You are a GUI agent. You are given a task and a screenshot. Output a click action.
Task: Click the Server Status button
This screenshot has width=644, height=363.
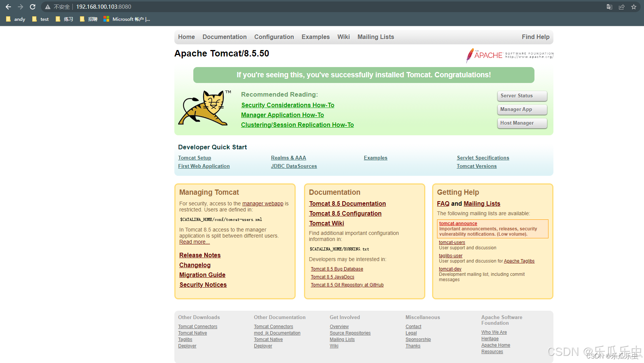(522, 96)
